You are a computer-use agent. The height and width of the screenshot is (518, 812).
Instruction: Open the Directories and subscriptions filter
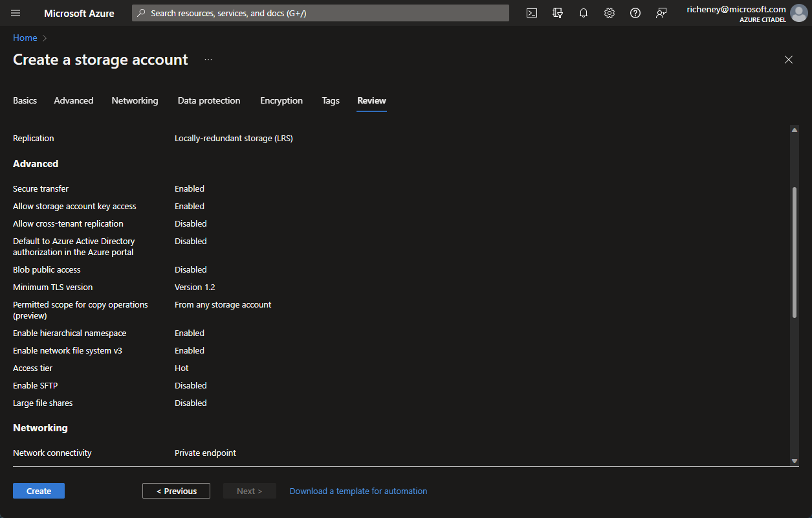557,13
